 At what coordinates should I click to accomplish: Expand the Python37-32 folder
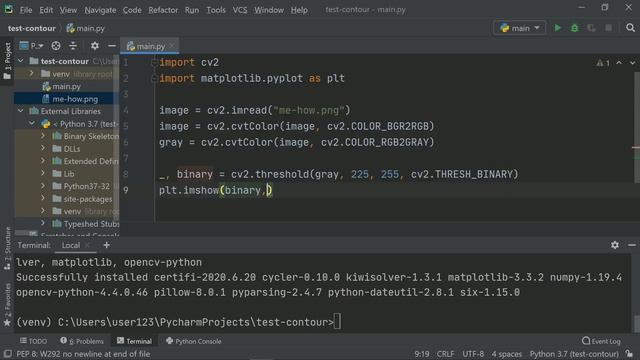pos(43,186)
